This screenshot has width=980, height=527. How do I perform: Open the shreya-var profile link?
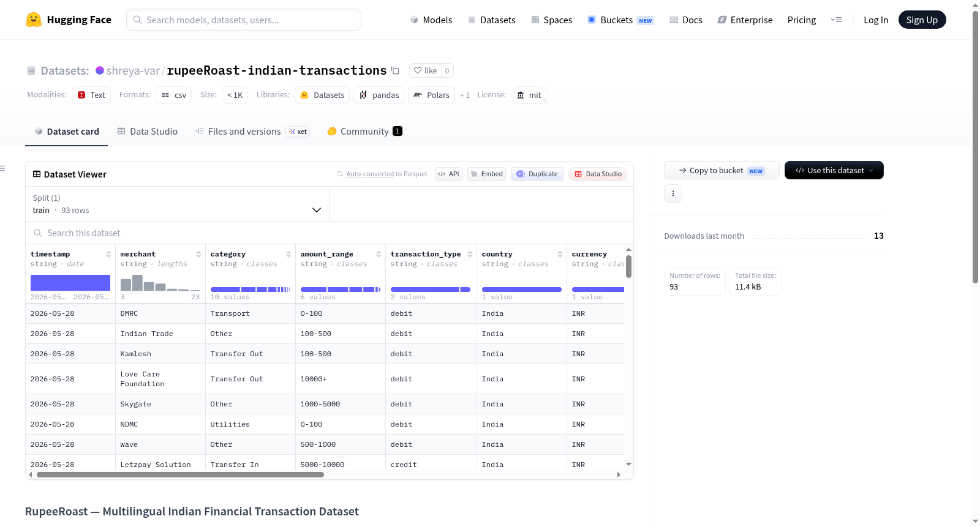click(133, 70)
